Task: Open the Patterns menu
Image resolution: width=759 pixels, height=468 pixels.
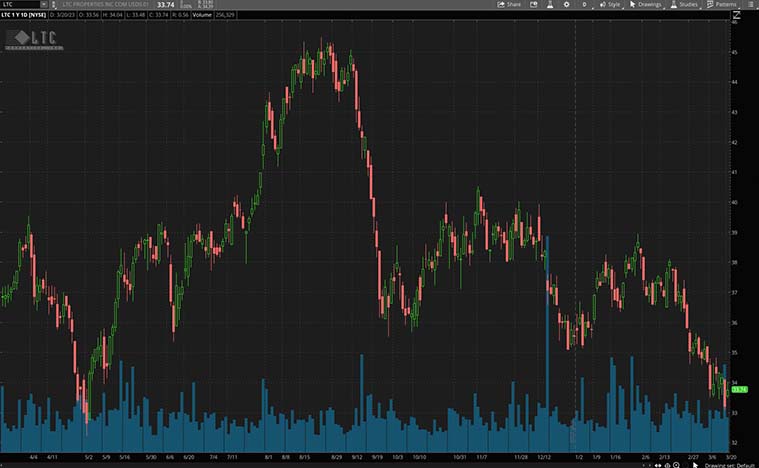Action: 722,4
